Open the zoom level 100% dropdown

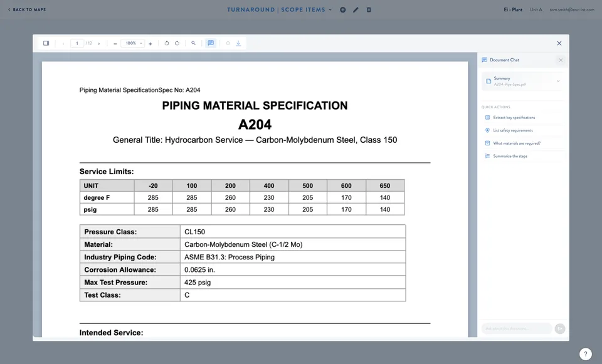point(133,43)
